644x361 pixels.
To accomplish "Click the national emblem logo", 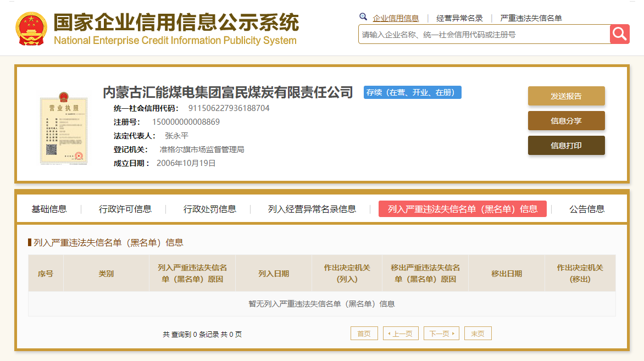I will [31, 29].
